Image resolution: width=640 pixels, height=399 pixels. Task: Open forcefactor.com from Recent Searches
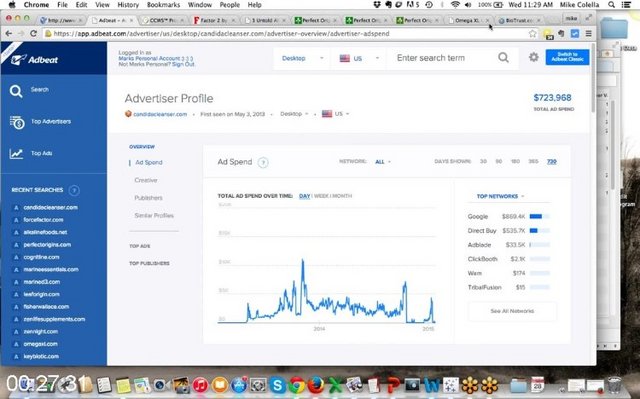[x=43, y=220]
